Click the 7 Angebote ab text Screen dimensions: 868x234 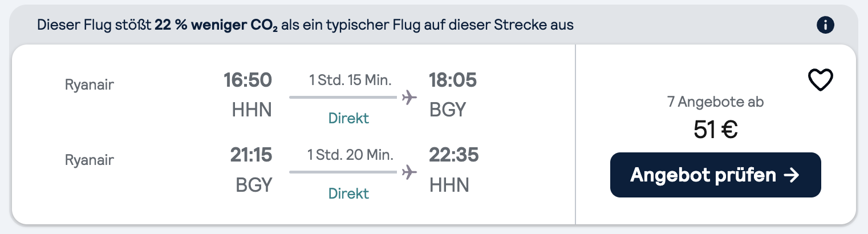point(716,102)
